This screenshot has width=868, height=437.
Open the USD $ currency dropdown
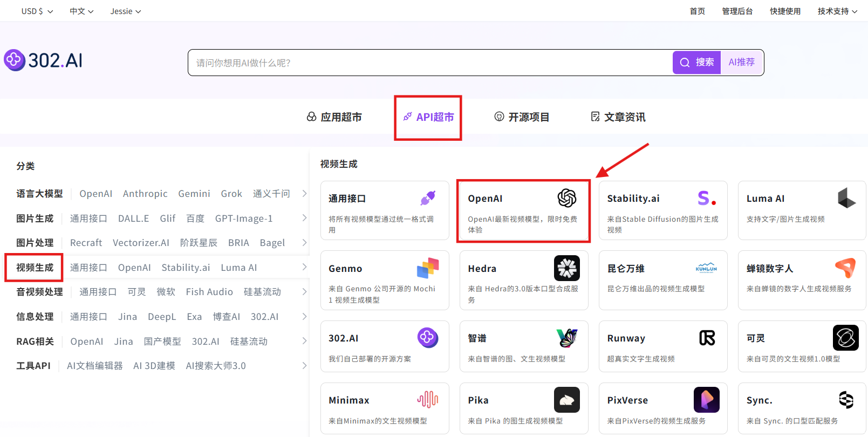pyautogui.click(x=37, y=11)
